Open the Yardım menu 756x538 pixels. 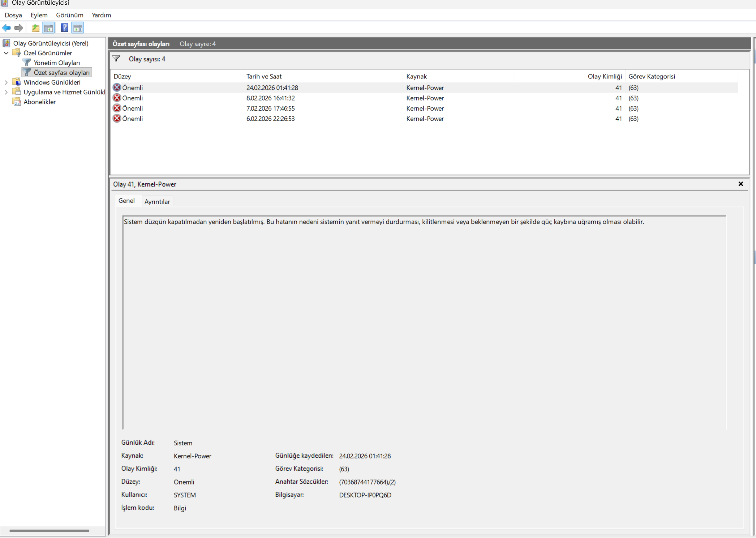[x=102, y=15]
